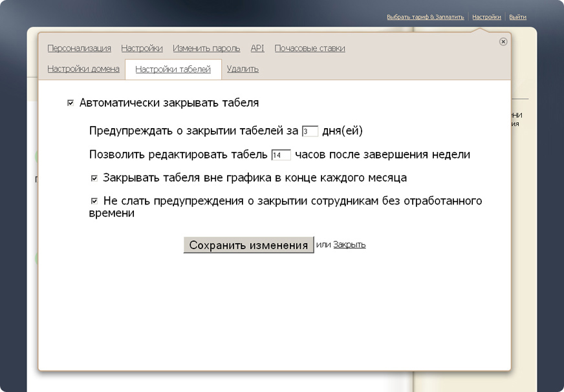Select the active Настройки табелей tab
The height and width of the screenshot is (392, 564).
pos(173,68)
